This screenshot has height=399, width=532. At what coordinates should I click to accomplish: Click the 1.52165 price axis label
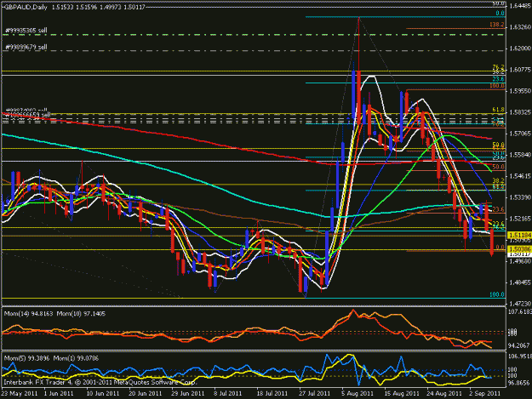click(520, 219)
